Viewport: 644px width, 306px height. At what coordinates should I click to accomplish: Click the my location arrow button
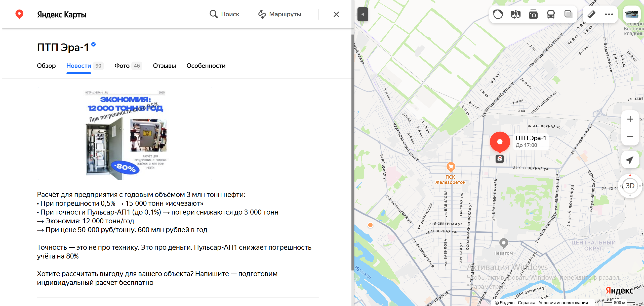click(630, 160)
